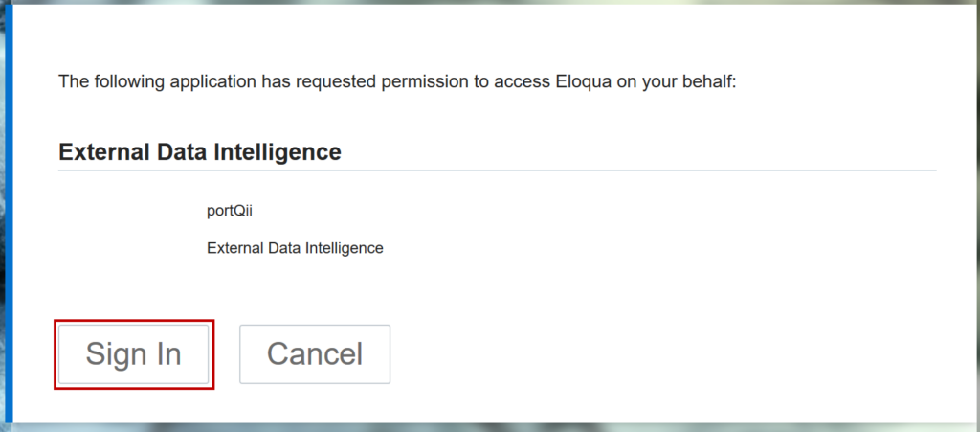The width and height of the screenshot is (980, 432).
Task: Select the bold External Data Intelligence heading
Action: point(200,151)
